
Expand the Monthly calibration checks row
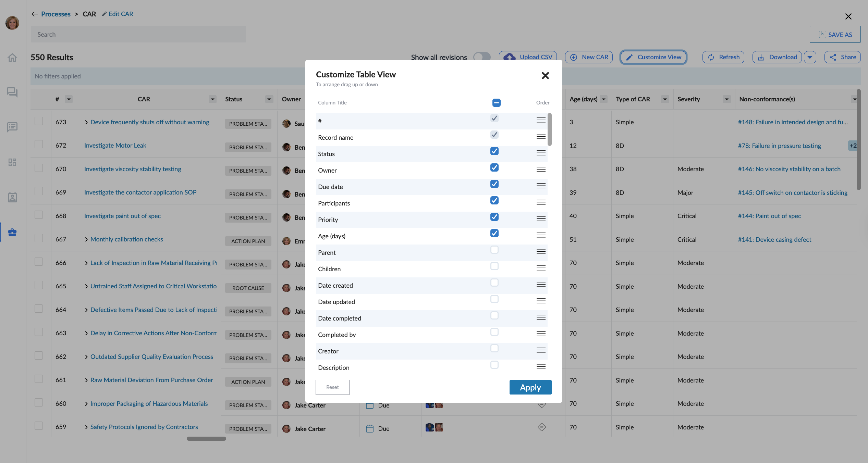pyautogui.click(x=86, y=239)
